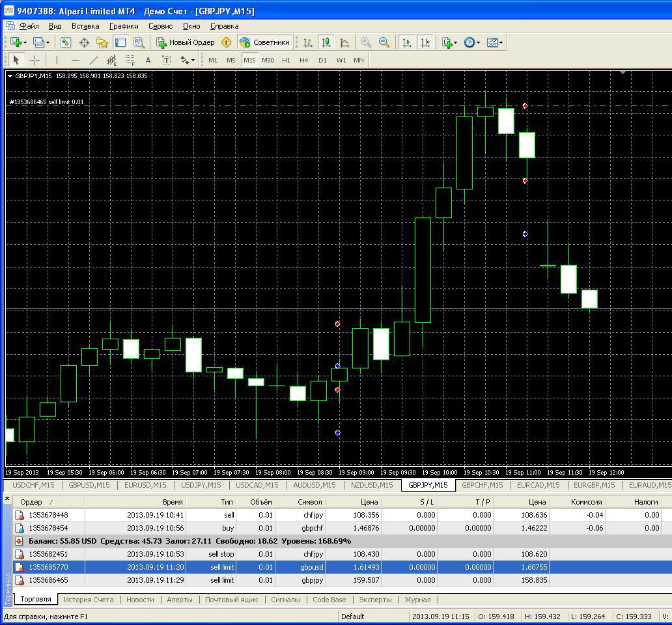Switch to H4 timeframe

(x=304, y=61)
